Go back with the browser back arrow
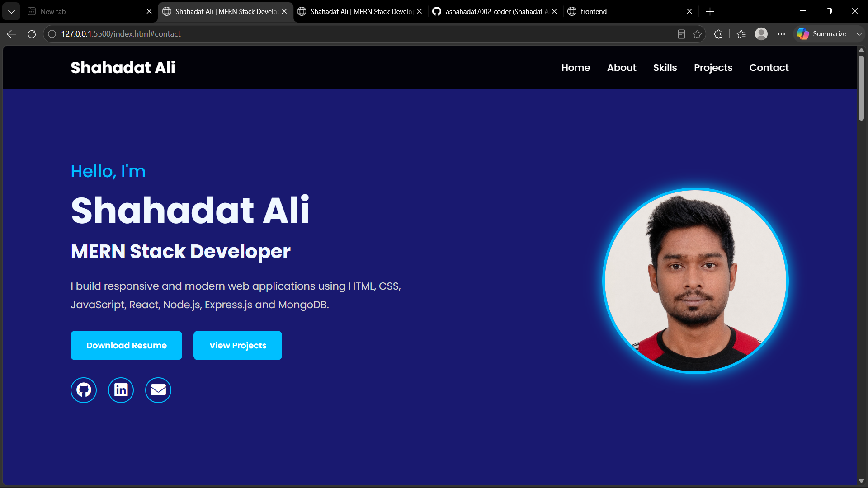The height and width of the screenshot is (488, 868). tap(12, 34)
